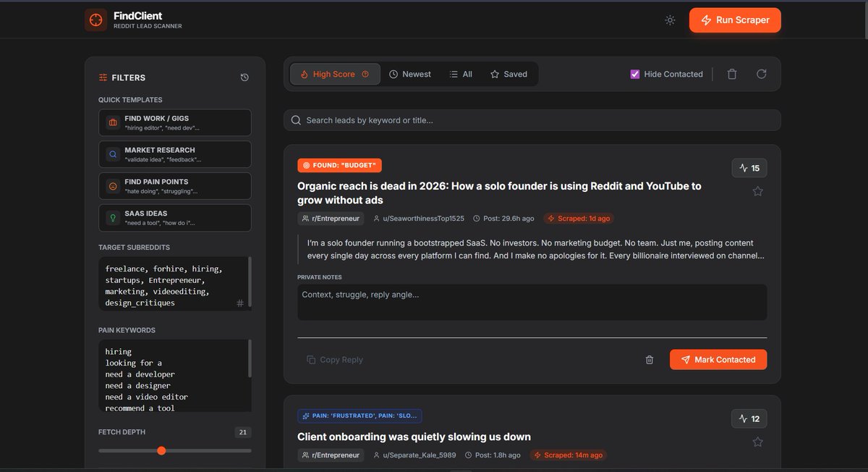This screenshot has height=472, width=868.
Task: Switch to the High Score tab
Action: click(335, 74)
